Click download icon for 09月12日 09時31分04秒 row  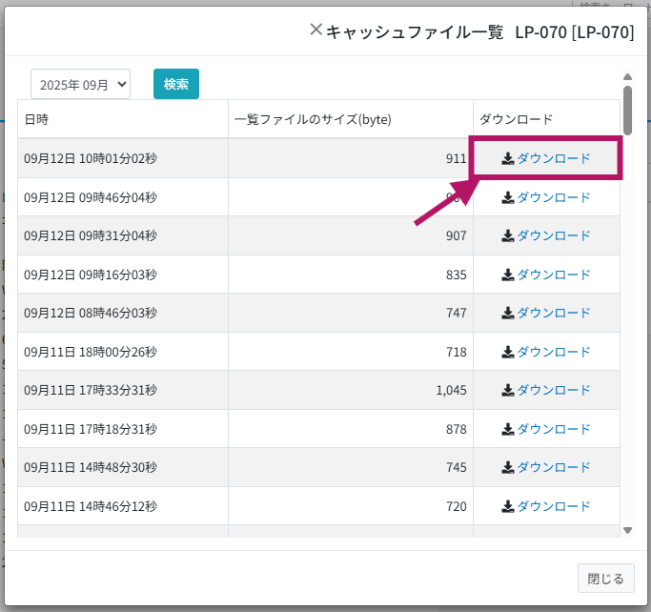pos(508,236)
